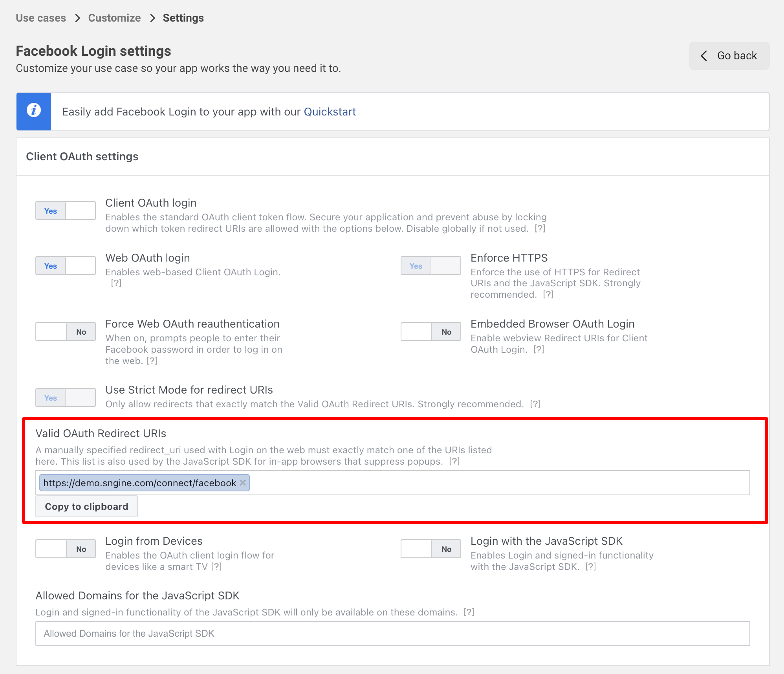The width and height of the screenshot is (784, 674).
Task: Click [?] help for Strict Mode
Action: (x=535, y=404)
